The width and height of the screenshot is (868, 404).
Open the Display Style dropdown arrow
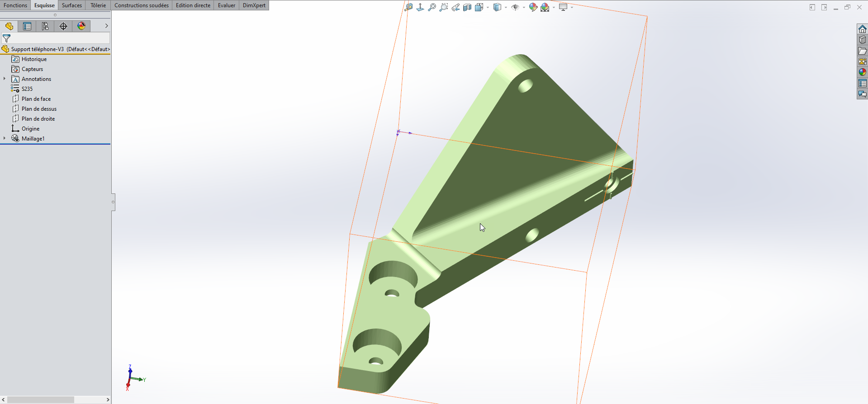pyautogui.click(x=506, y=7)
